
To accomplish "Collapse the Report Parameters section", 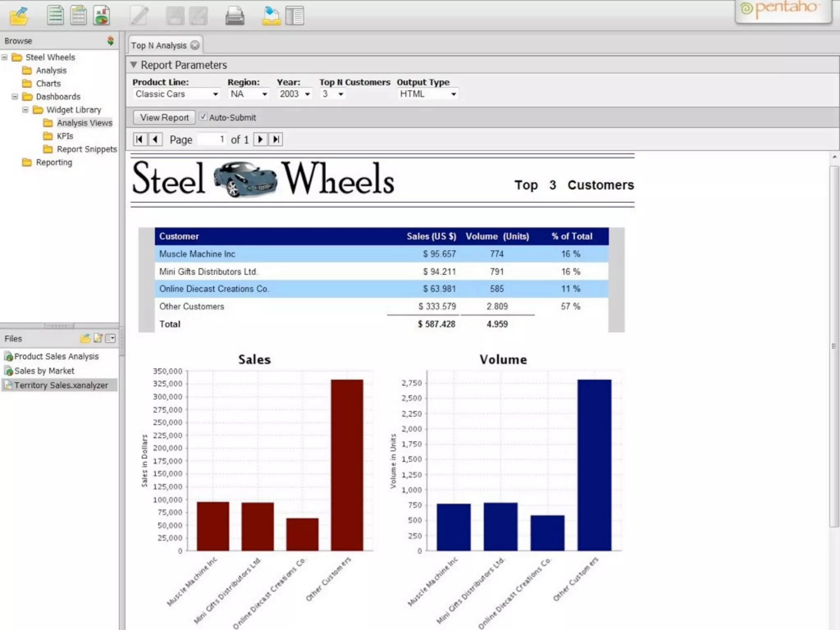I will pyautogui.click(x=134, y=65).
